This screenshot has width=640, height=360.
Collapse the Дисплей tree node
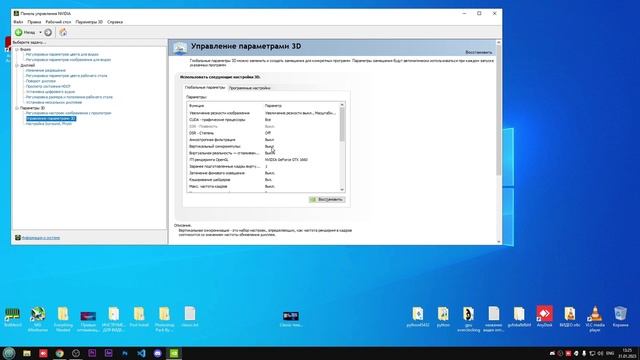click(17, 65)
